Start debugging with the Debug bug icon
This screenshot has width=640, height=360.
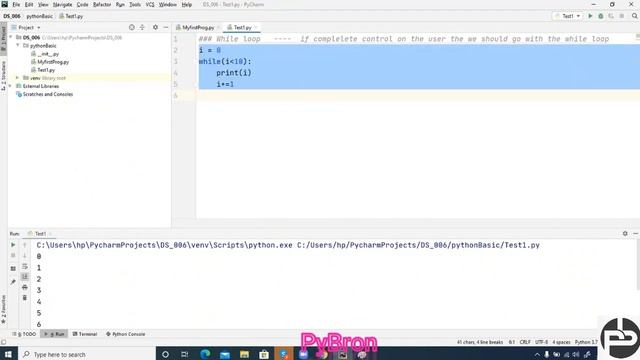click(601, 16)
